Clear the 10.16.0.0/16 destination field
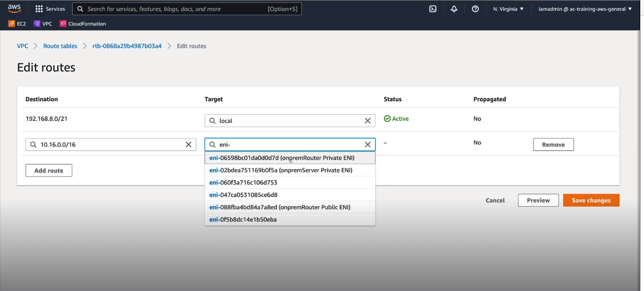 pyautogui.click(x=189, y=144)
